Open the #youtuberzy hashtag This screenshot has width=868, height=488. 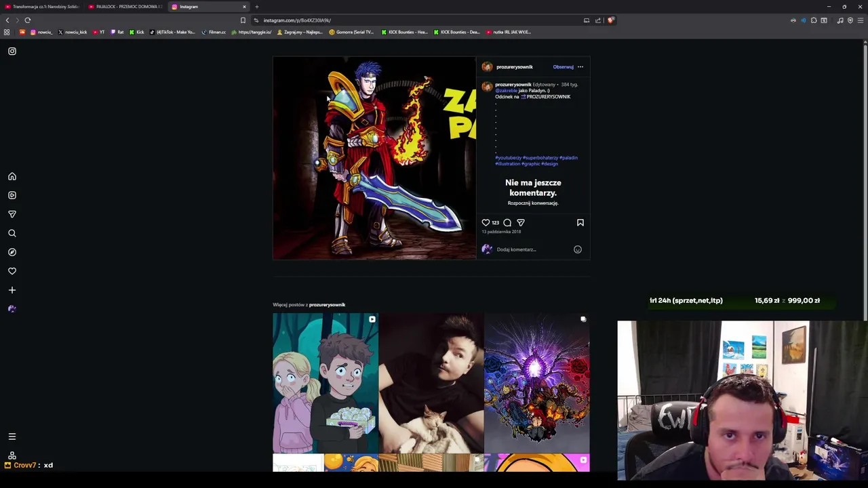point(508,158)
